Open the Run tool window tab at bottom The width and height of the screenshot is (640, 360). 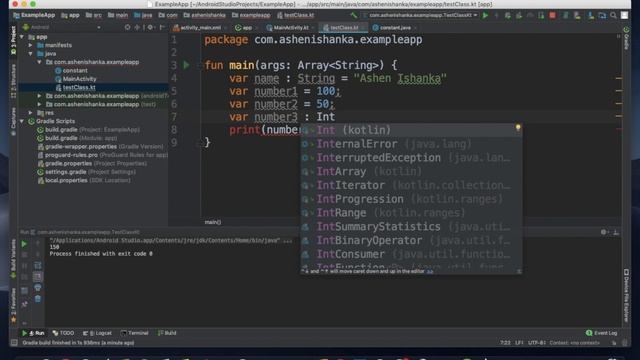[33, 333]
